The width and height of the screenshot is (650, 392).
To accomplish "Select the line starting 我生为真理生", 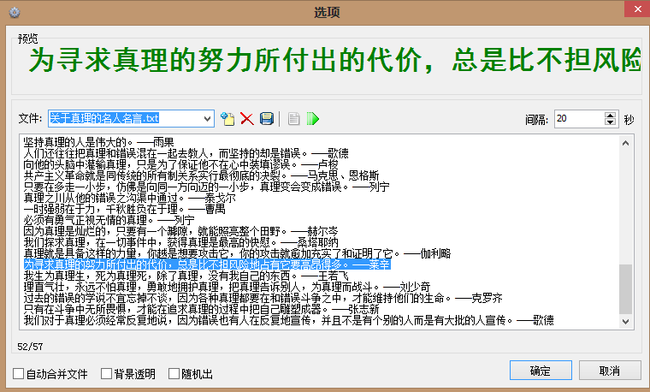I will click(x=186, y=276).
